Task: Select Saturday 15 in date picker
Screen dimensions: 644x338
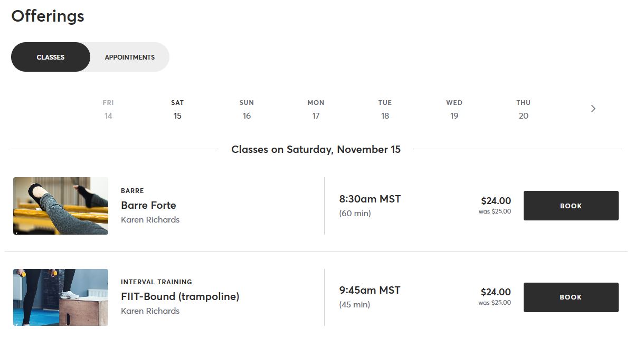Action: point(177,109)
